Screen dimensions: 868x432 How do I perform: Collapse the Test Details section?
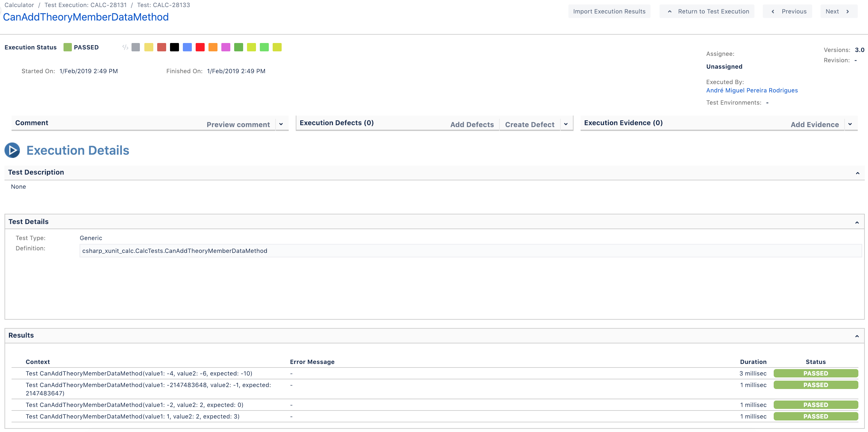click(x=857, y=222)
